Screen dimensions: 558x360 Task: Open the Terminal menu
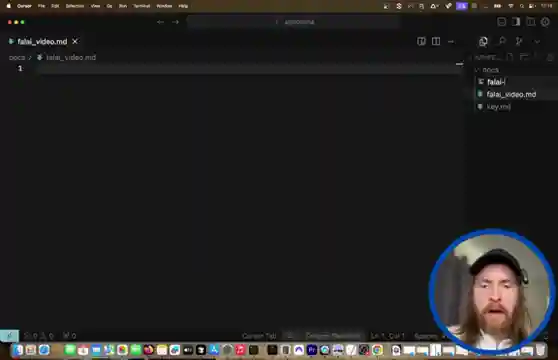[x=142, y=6]
